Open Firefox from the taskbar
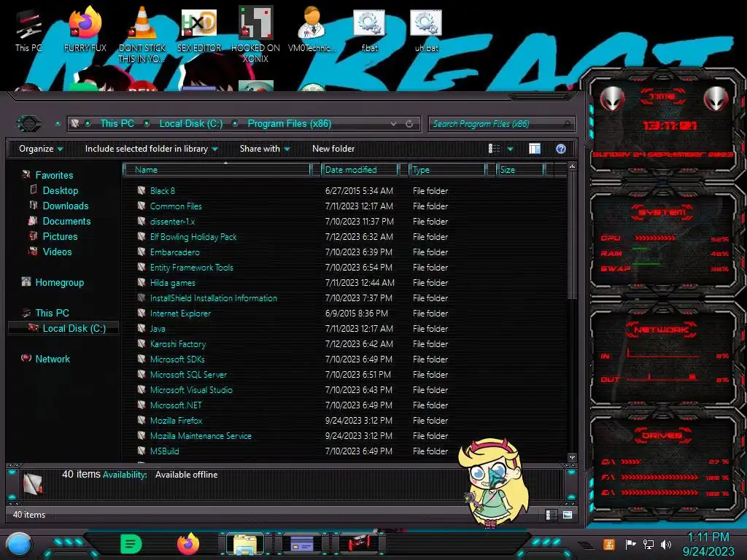 [188, 544]
